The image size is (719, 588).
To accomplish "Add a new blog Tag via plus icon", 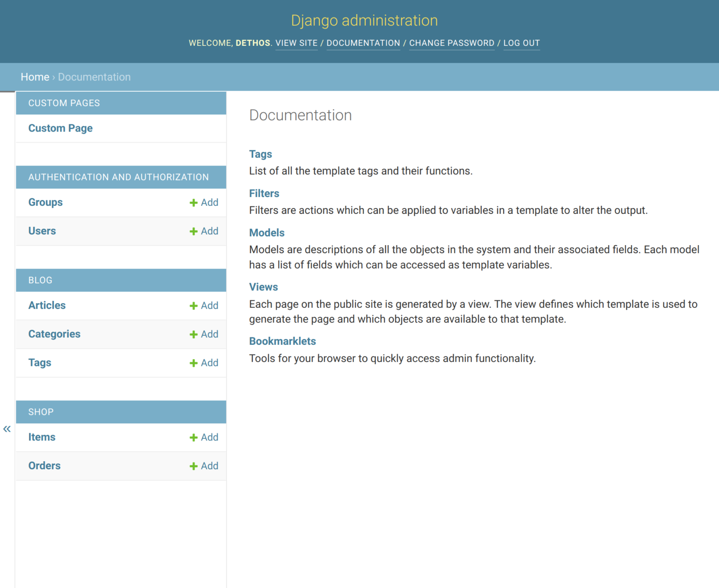I will click(x=193, y=363).
